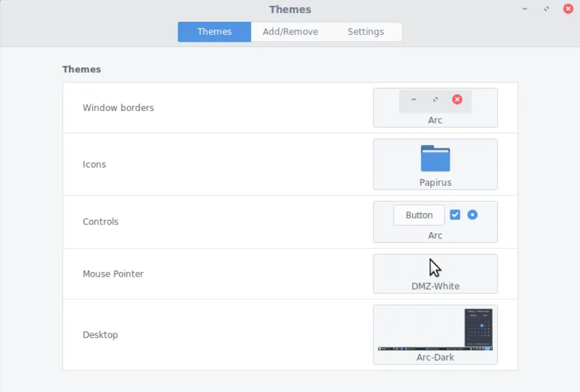Click maximize icon in Window borders preview
This screenshot has height=392, width=580.
point(435,99)
